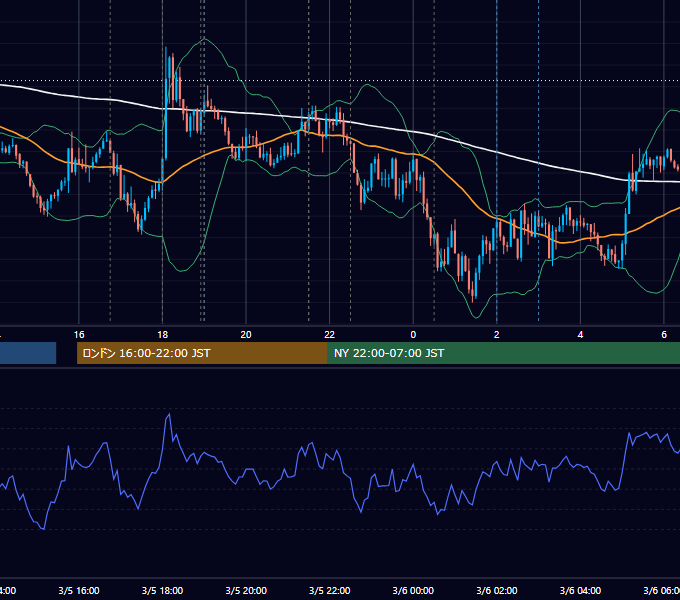Screen dimensions: 680x600
Task: Click the '3/6 00:00' time label
Action: [x=413, y=590]
